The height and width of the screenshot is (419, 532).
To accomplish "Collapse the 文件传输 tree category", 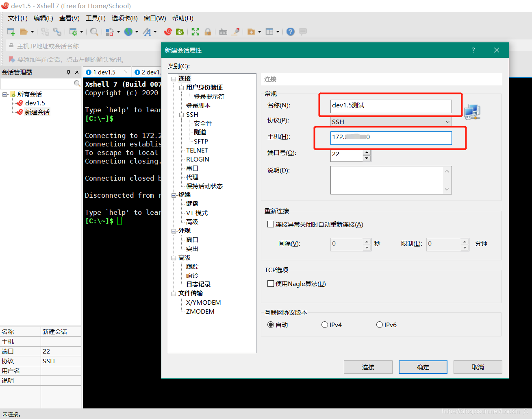I will click(174, 294).
